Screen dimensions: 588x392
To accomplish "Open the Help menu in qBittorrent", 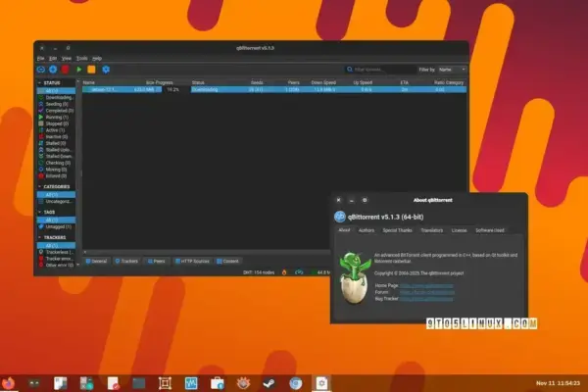I will [x=97, y=59].
